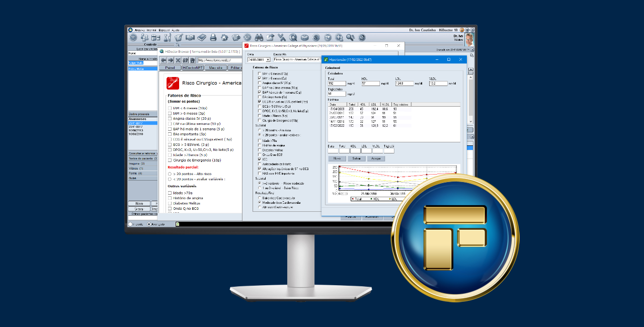Viewport: 644px width, 327px height.
Task: Open the Ajuda menu
Action: point(175,30)
